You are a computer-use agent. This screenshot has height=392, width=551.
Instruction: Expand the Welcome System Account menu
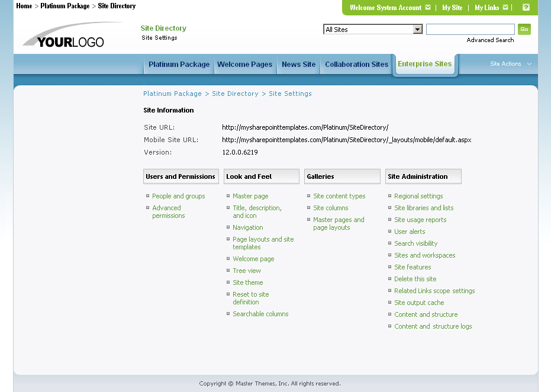[388, 8]
